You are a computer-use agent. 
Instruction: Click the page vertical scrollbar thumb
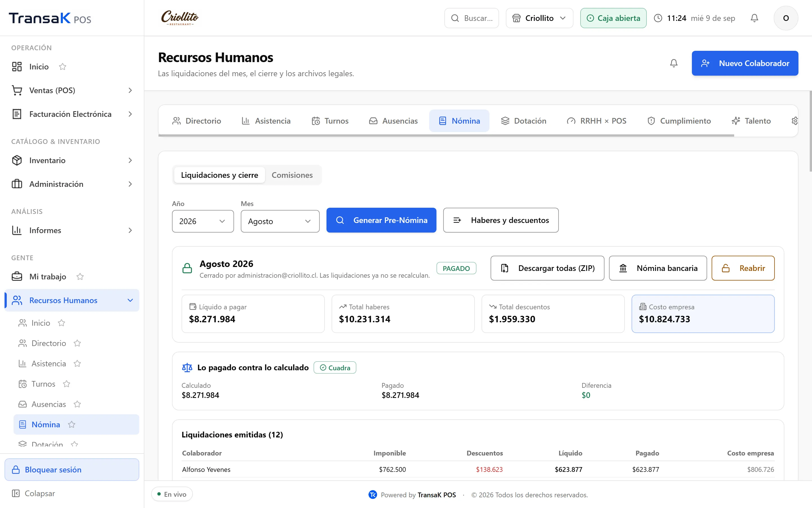(810, 131)
